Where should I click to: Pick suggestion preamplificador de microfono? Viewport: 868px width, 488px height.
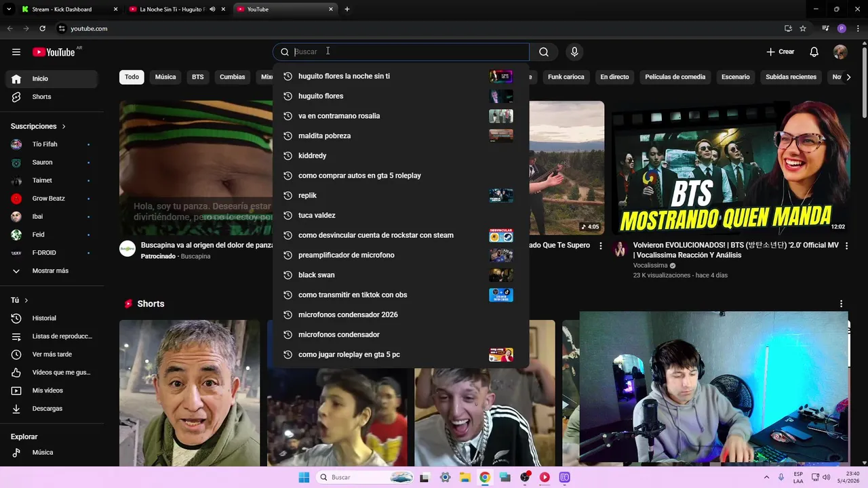coord(401,256)
